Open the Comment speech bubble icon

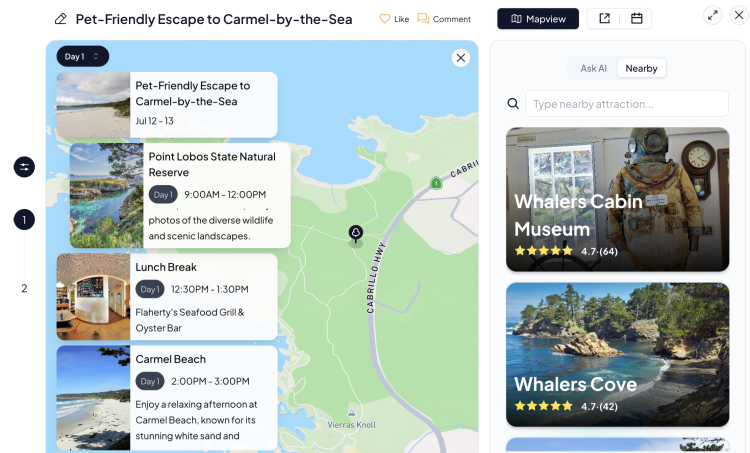click(423, 19)
